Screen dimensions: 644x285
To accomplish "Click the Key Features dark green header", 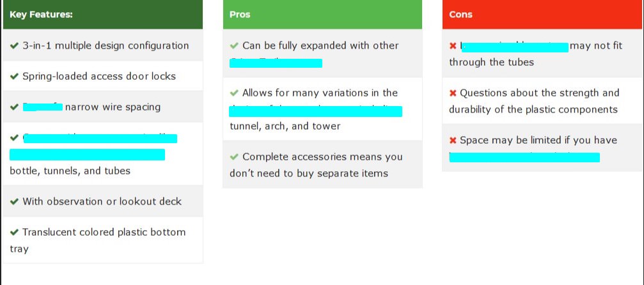I will point(103,14).
